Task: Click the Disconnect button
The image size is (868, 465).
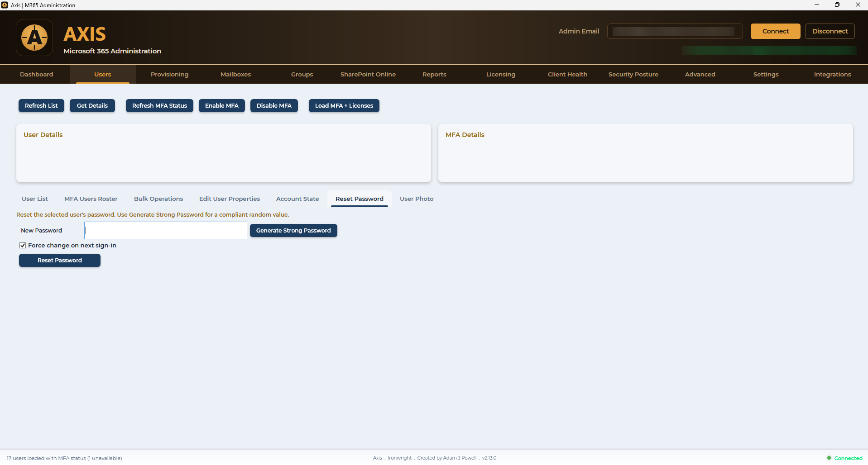Action: (830, 31)
